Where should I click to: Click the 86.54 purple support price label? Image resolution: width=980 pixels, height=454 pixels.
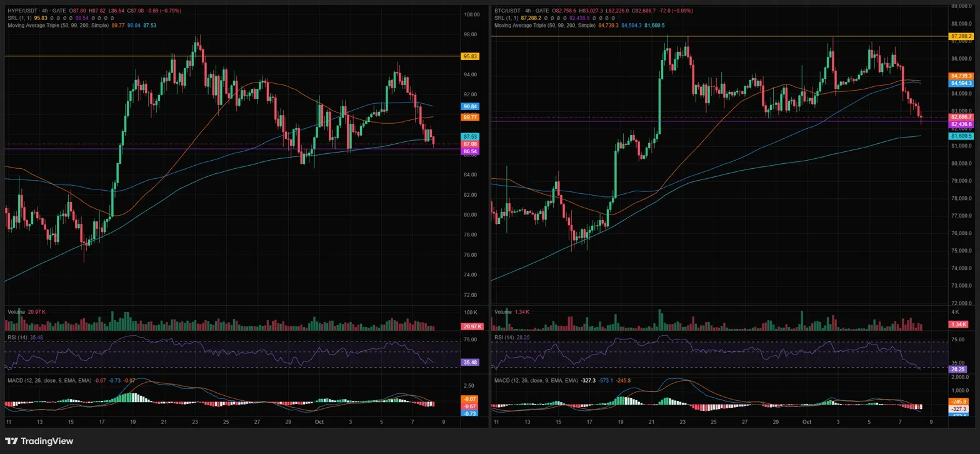coord(470,152)
